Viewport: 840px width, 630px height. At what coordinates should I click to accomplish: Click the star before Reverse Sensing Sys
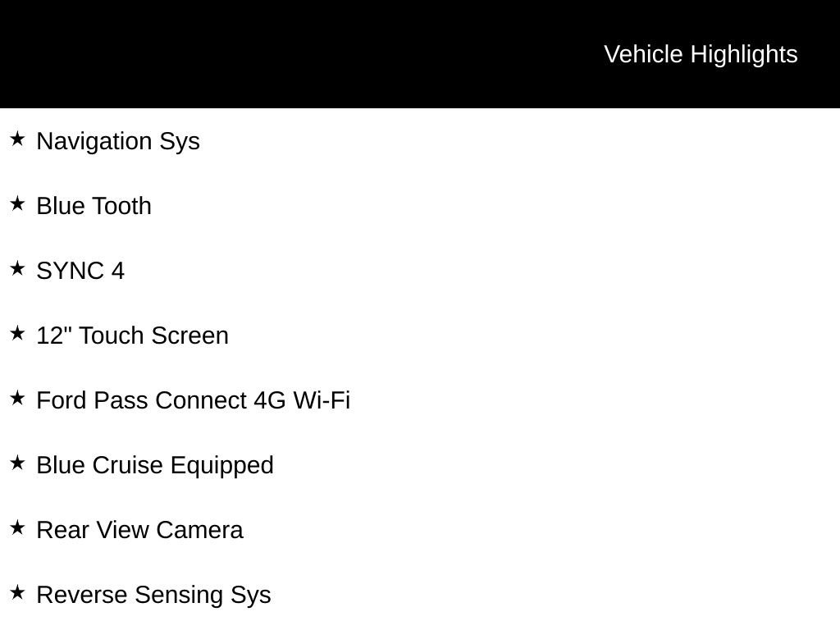(x=17, y=592)
